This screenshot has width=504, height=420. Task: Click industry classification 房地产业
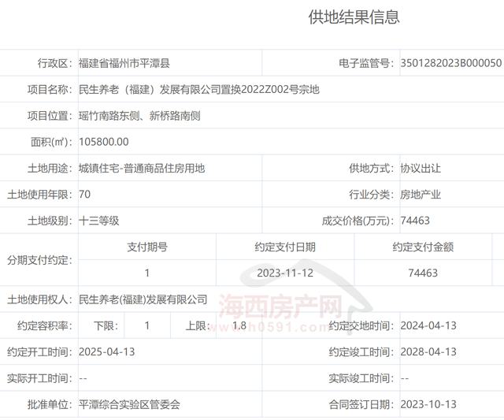[421, 195]
